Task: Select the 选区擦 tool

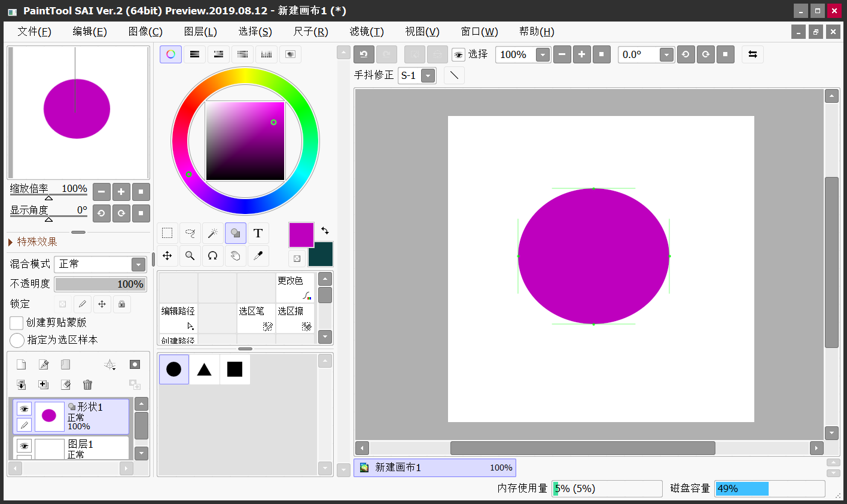Action: coord(295,318)
